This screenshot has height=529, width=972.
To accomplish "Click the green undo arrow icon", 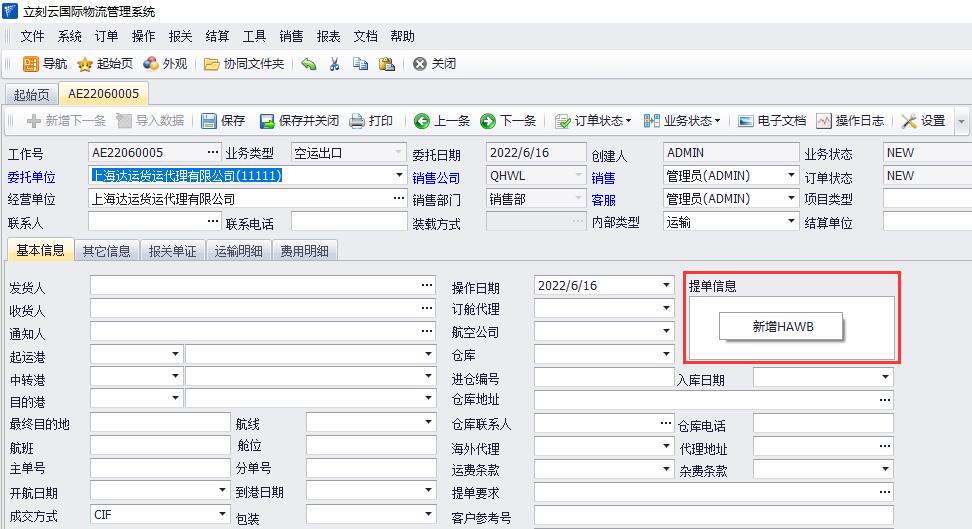I will [x=309, y=64].
